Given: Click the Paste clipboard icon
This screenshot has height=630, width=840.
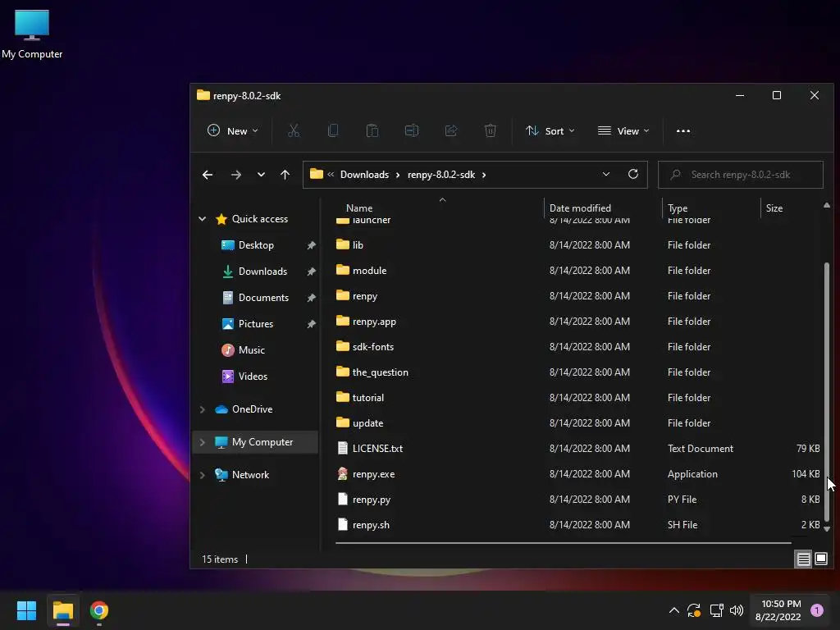Looking at the screenshot, I should [x=372, y=130].
